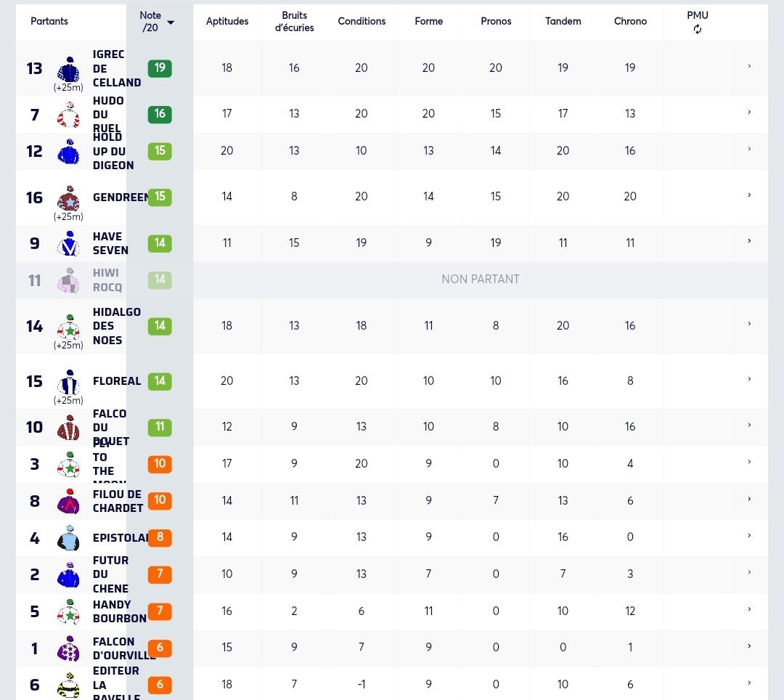The height and width of the screenshot is (700, 784).
Task: Click Igrec de Celland jockey silk icon
Action: [68, 69]
